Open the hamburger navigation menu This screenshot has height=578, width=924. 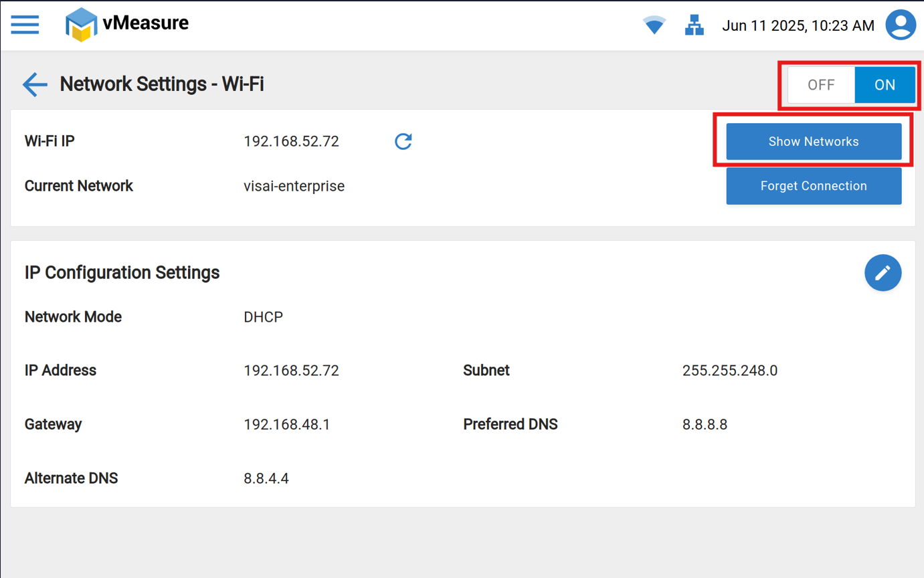25,25
